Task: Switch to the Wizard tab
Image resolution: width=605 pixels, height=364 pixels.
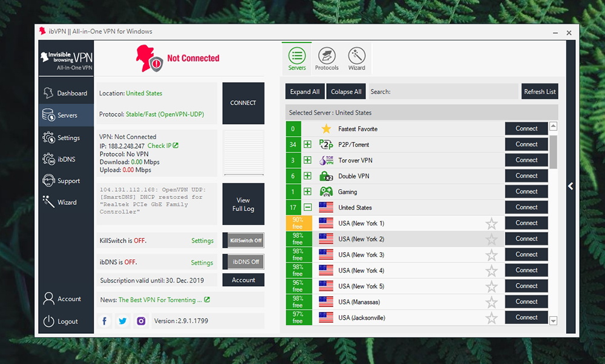Action: pos(356,58)
